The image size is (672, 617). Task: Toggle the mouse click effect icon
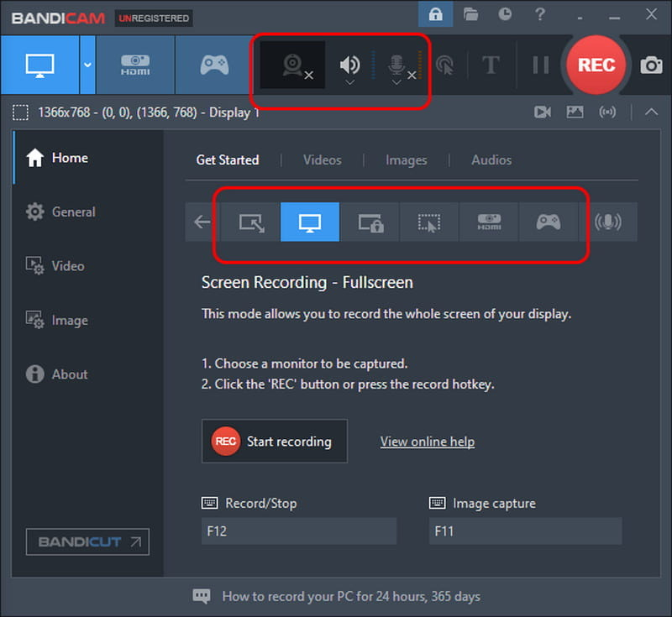pos(445,65)
